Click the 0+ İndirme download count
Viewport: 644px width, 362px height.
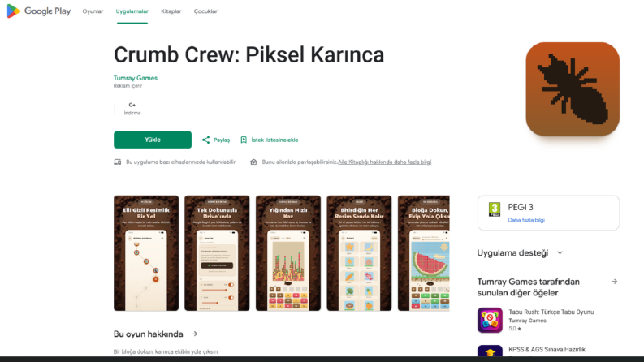click(x=132, y=109)
